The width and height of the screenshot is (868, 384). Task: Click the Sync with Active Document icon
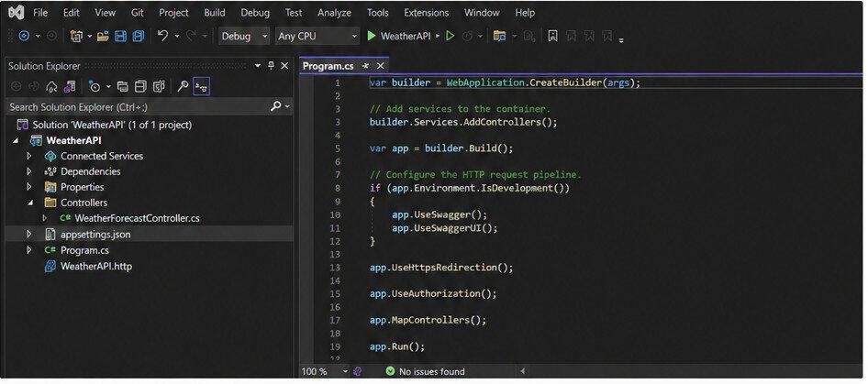pos(123,87)
